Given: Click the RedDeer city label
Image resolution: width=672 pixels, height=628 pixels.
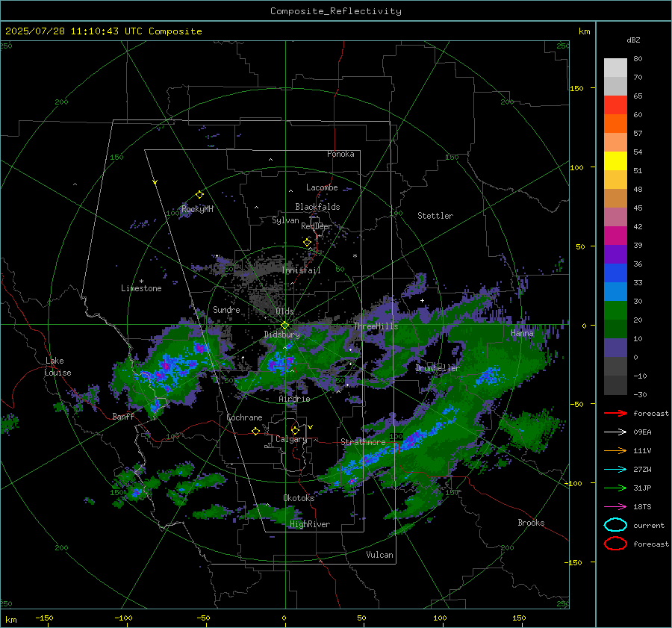Looking at the screenshot, I should pos(317,226).
